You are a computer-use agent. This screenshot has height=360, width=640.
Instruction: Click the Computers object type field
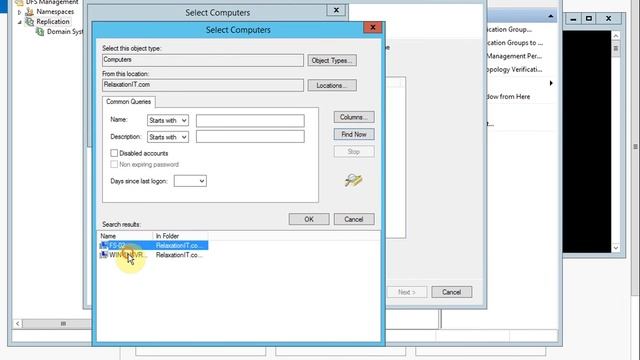pyautogui.click(x=203, y=60)
